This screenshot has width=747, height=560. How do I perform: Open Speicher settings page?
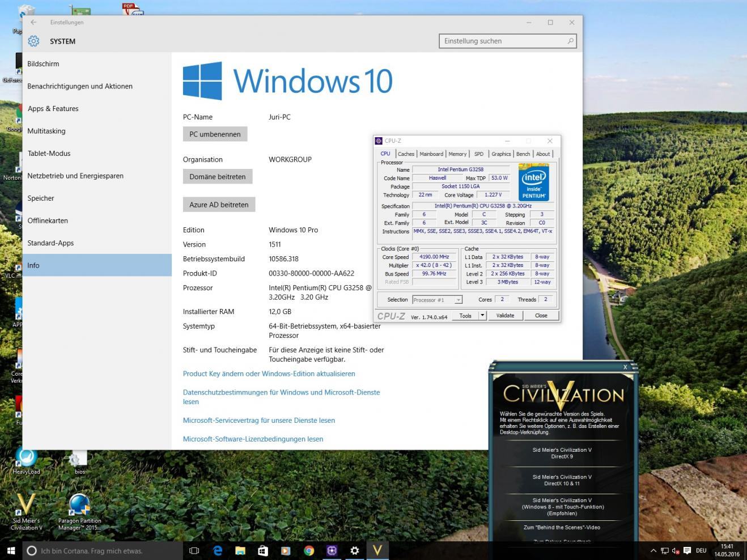click(x=97, y=198)
